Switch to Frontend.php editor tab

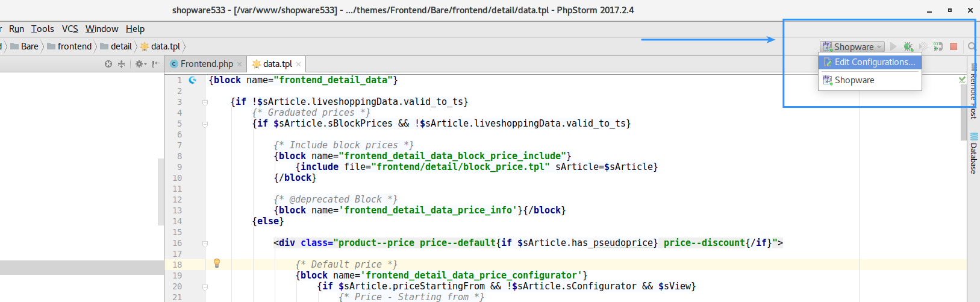click(207, 64)
